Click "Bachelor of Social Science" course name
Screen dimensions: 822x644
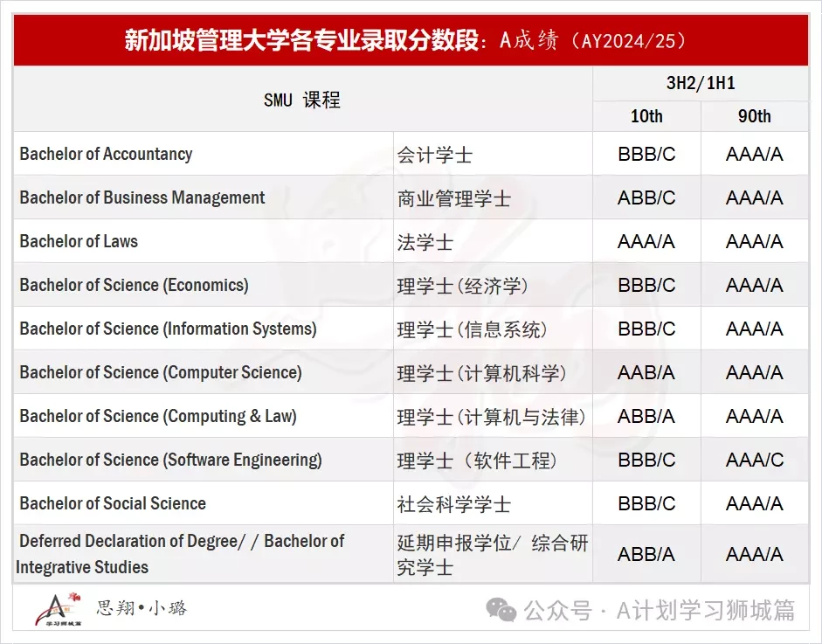(113, 503)
